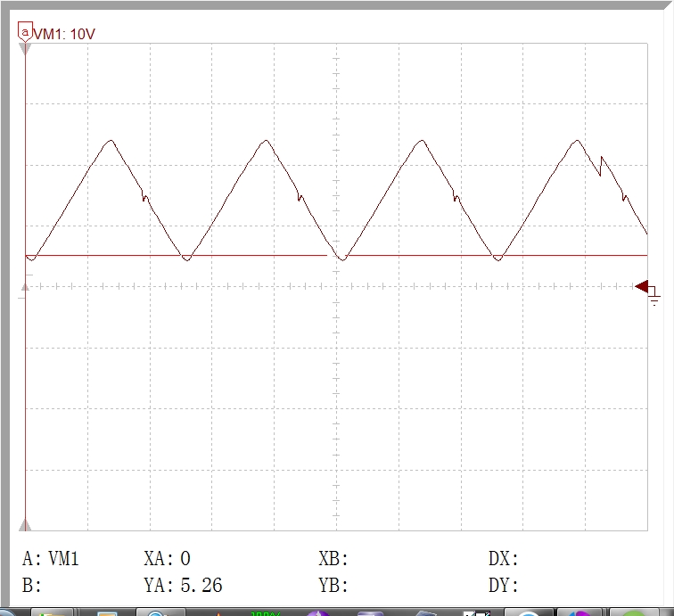The height and width of the screenshot is (616, 674).
Task: Select the red ground reference arrow marker
Action: (641, 287)
